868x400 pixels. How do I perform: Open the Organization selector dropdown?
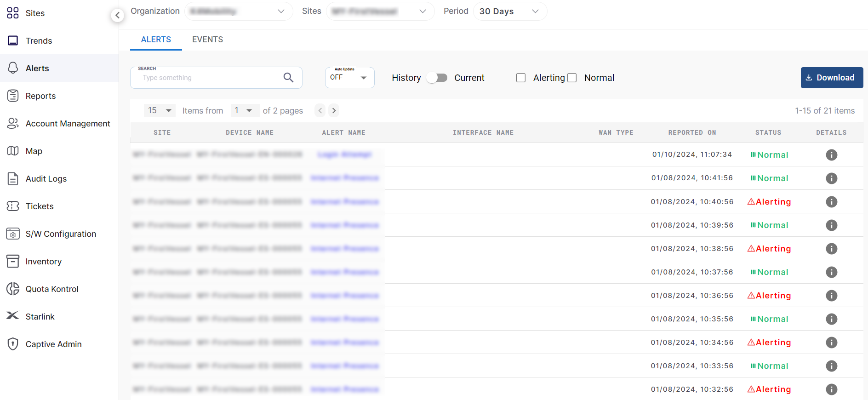coord(238,11)
